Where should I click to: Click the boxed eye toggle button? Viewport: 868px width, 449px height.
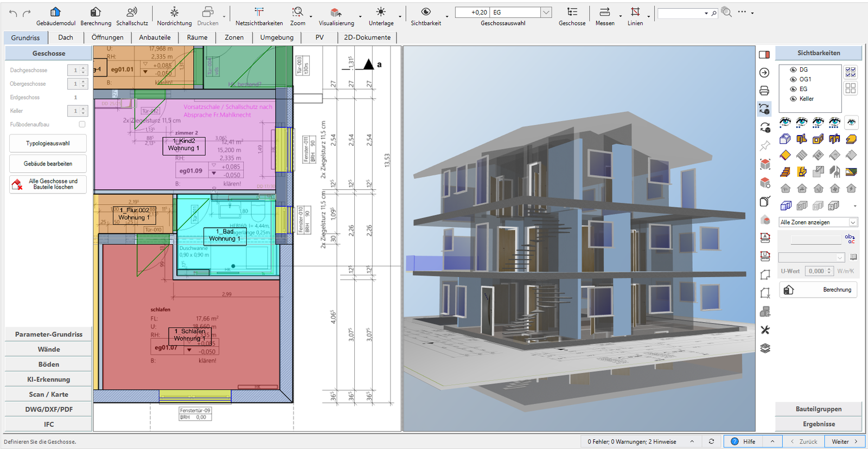(x=852, y=122)
